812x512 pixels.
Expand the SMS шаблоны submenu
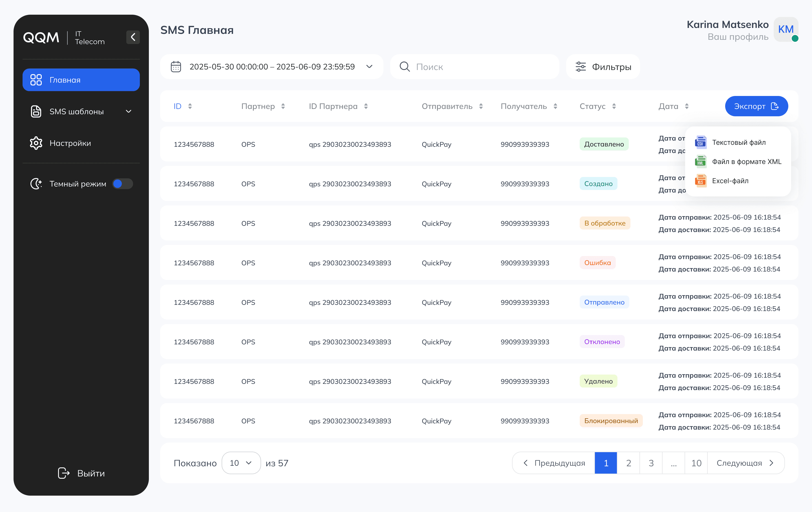(x=128, y=111)
